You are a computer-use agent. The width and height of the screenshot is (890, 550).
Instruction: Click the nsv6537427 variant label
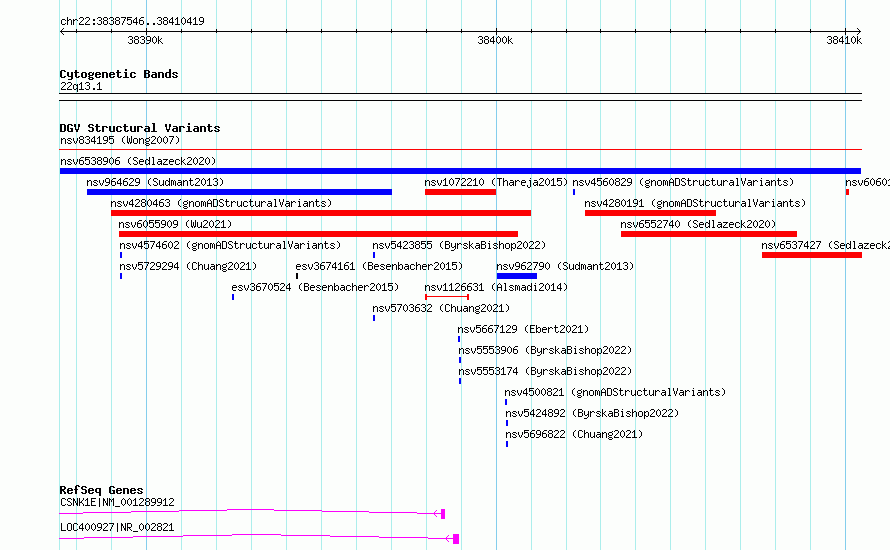click(825, 245)
